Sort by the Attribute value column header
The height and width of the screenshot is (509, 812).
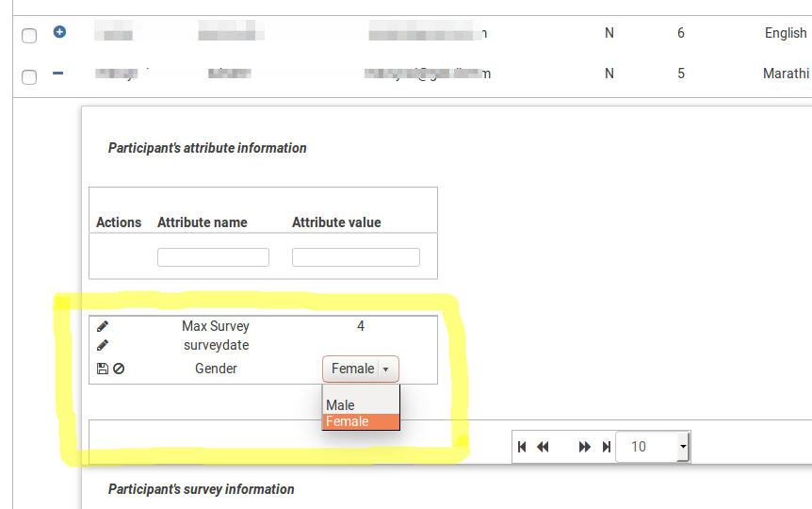[x=336, y=222]
